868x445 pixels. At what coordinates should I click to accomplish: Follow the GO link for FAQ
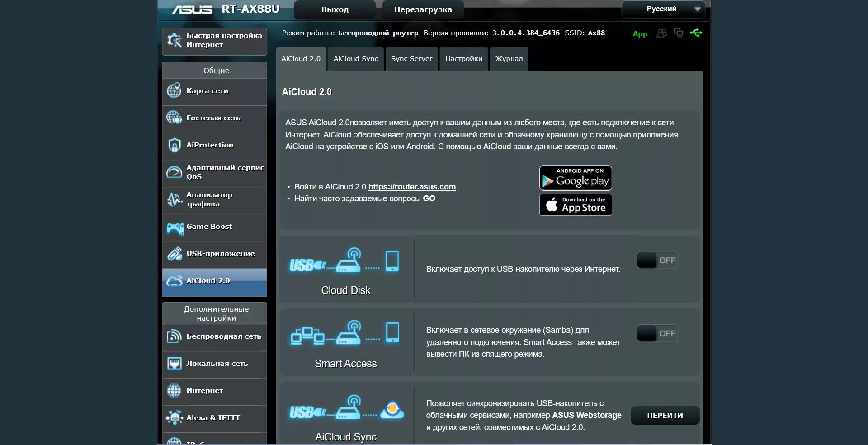click(429, 199)
